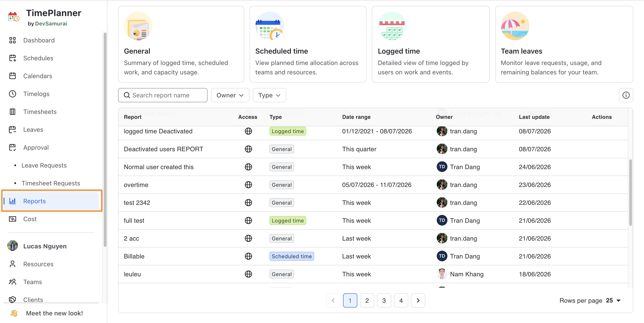Open the Dashboard grid icon
This screenshot has height=323, width=644.
click(13, 40)
